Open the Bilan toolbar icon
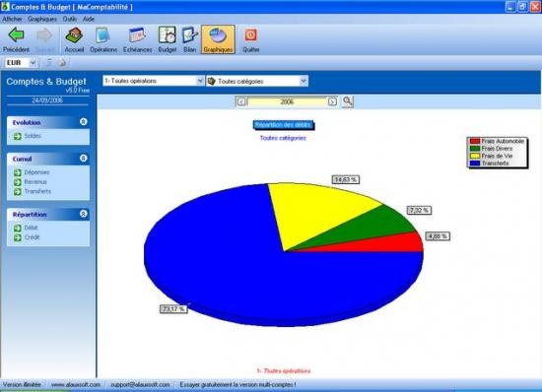Viewport: 542px width, 392px height. (x=190, y=34)
